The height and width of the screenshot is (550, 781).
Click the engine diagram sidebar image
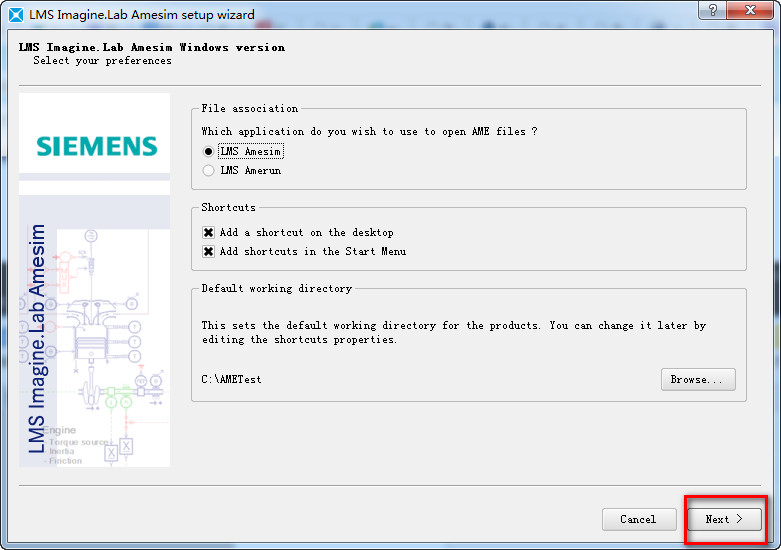95,331
